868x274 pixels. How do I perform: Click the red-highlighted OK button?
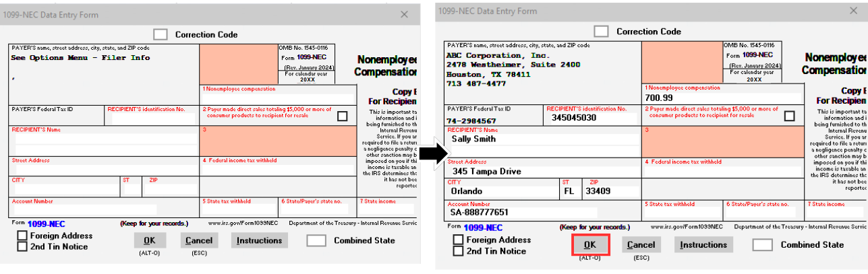coord(590,245)
